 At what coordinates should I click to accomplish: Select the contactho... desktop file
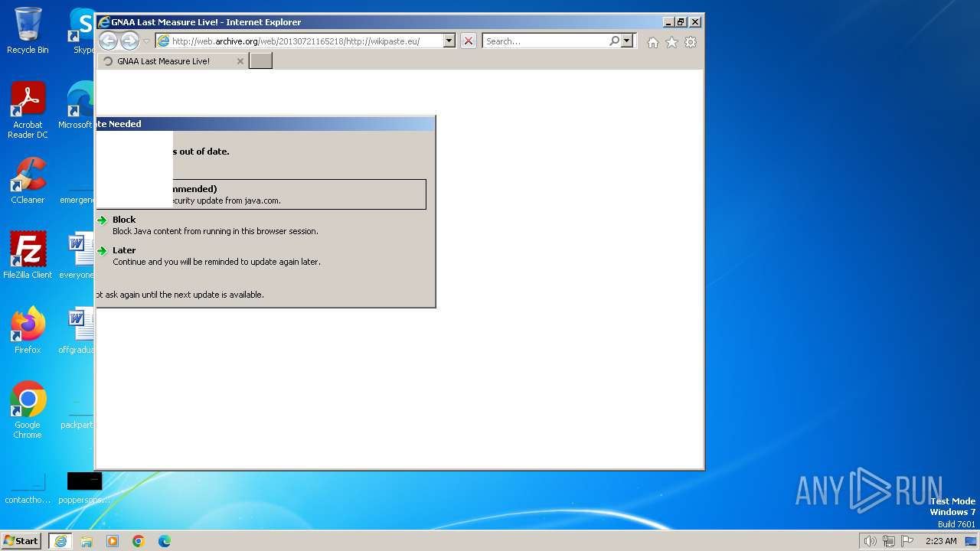(x=28, y=488)
